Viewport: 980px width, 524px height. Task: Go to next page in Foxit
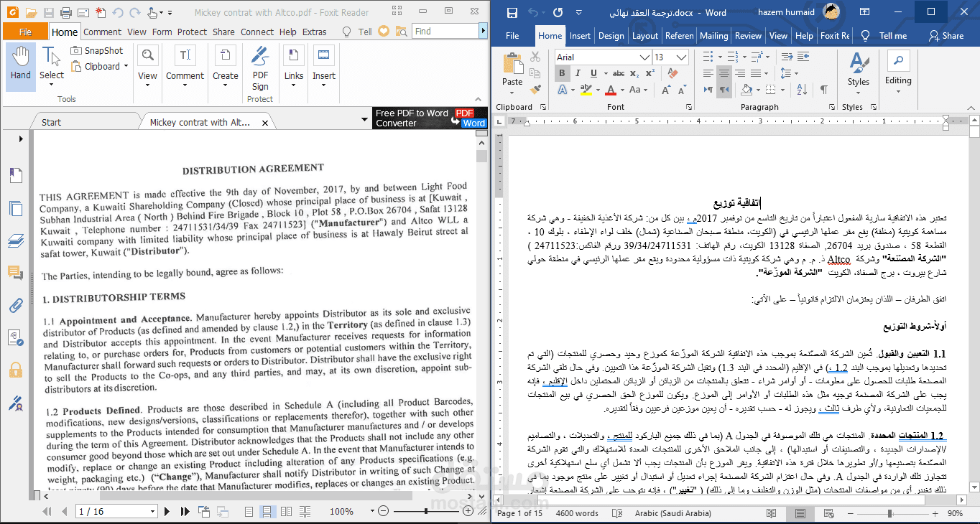click(167, 511)
